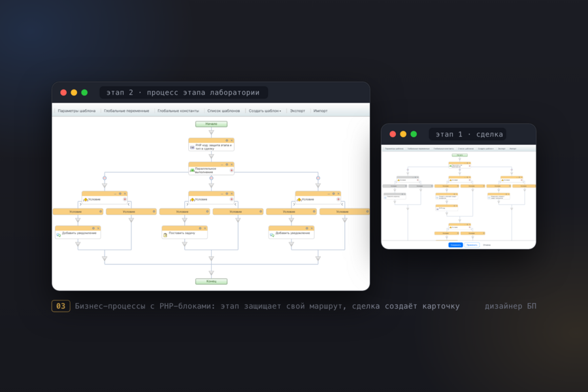Open settings gear of the Поставить задачу block
The width and height of the screenshot is (588, 392).
pyautogui.click(x=200, y=228)
